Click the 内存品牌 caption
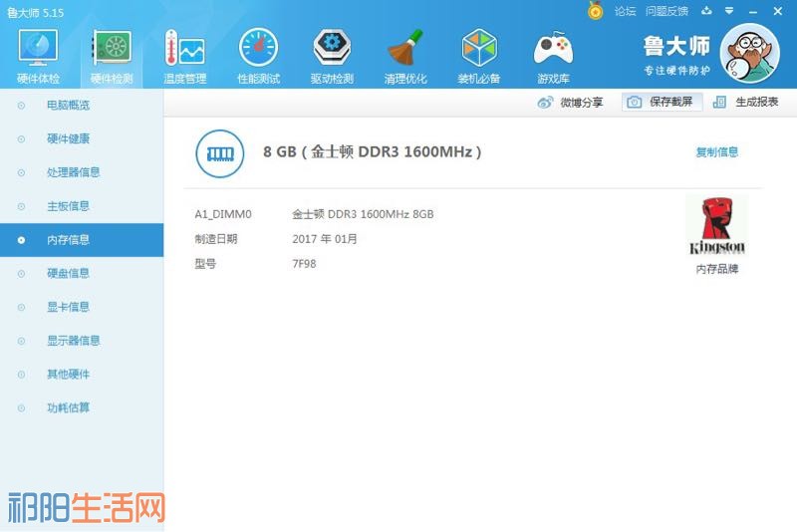The width and height of the screenshot is (797, 532). pyautogui.click(x=716, y=269)
